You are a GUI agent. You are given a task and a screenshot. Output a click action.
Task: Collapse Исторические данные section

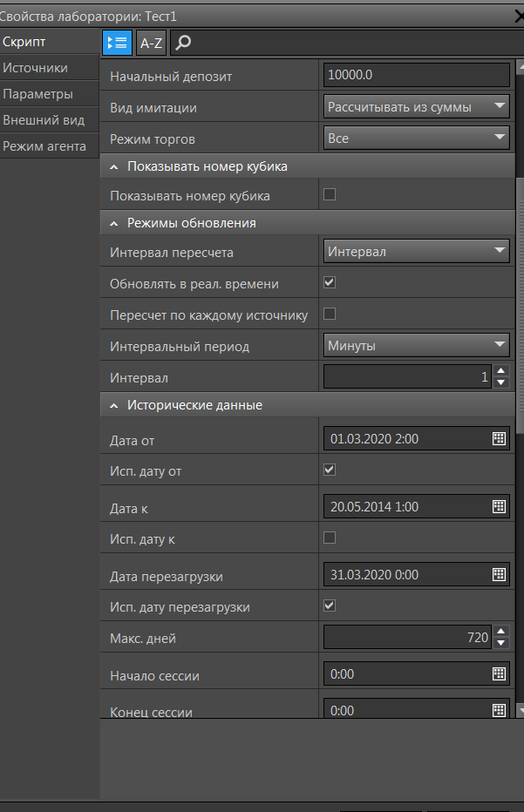[x=115, y=405]
